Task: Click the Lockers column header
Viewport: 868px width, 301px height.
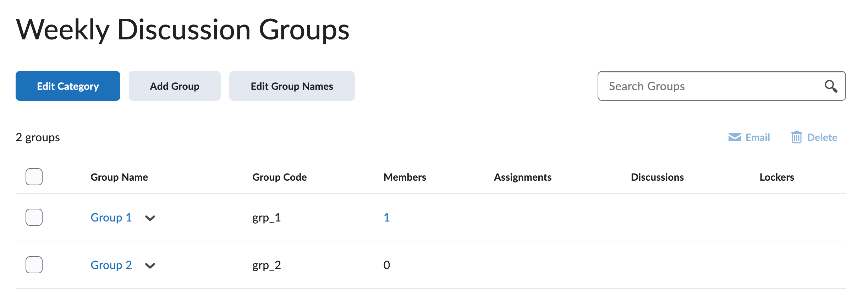Action: [777, 177]
